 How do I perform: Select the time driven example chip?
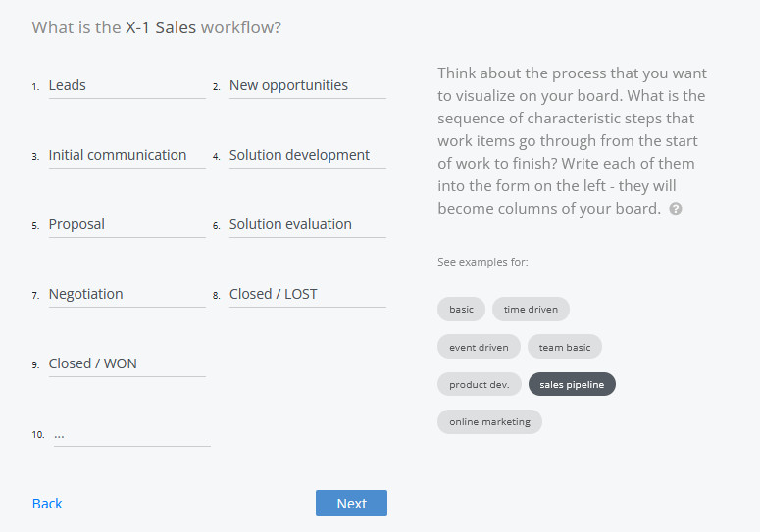pyautogui.click(x=531, y=309)
